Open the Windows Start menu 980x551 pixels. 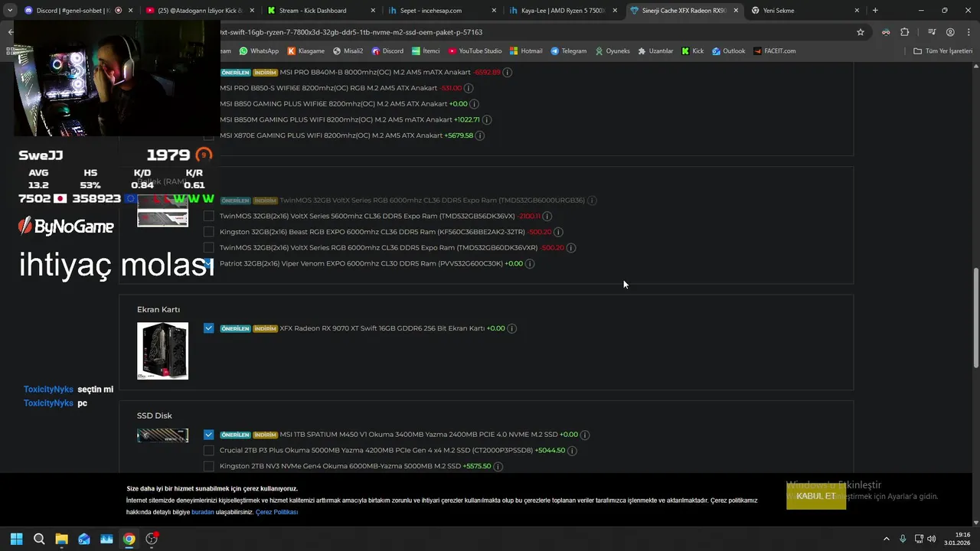click(16, 539)
